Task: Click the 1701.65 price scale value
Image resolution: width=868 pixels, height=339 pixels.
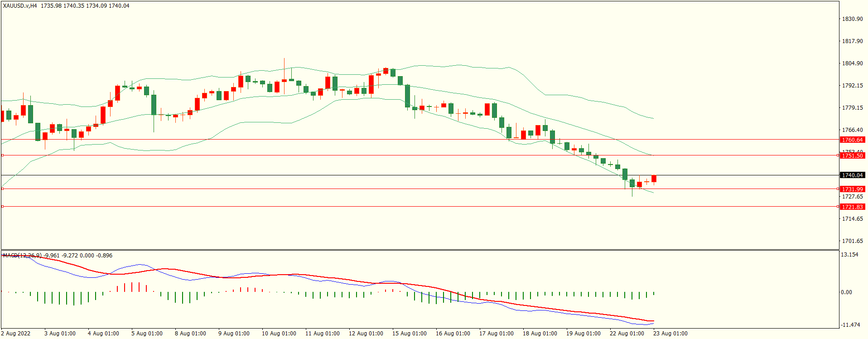Action: (852, 241)
